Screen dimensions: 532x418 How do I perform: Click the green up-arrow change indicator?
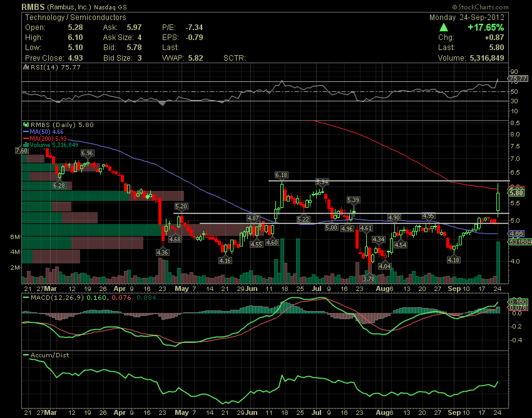click(x=444, y=27)
